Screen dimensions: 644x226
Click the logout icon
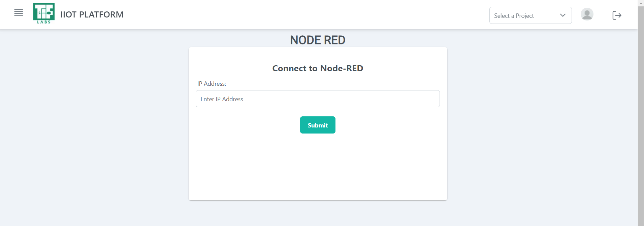pyautogui.click(x=617, y=15)
